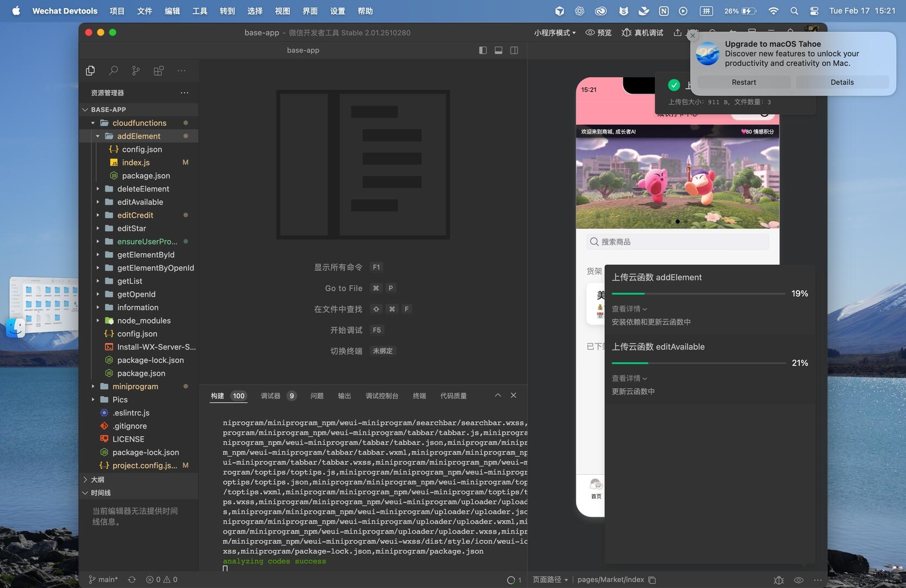Open the Wi-Fi menu bar icon
Image resolution: width=906 pixels, height=588 pixels.
(x=774, y=11)
